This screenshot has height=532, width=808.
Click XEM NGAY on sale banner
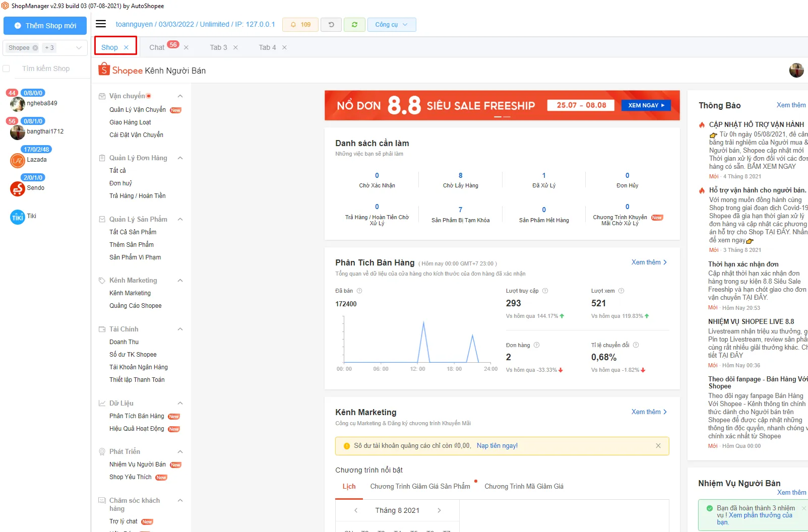point(646,105)
